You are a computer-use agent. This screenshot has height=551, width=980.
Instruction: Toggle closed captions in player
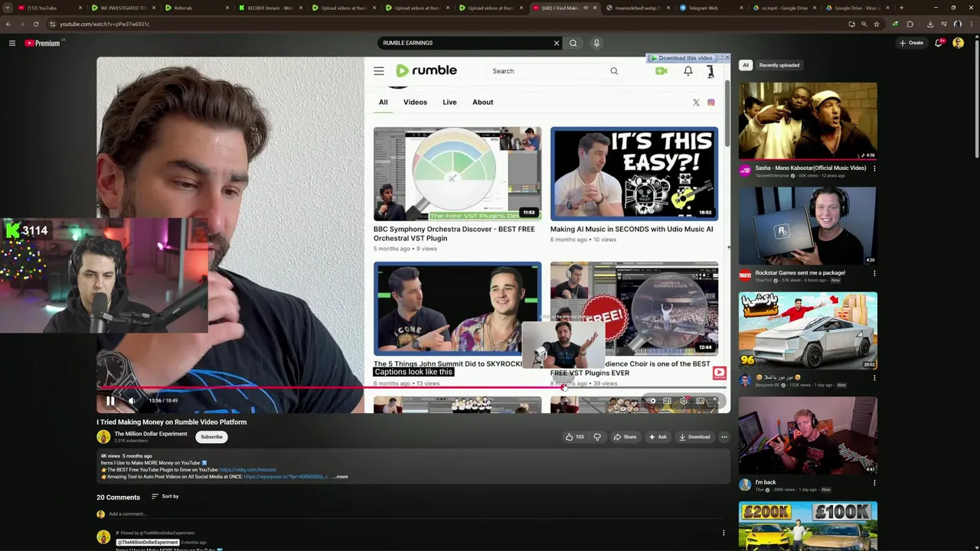tap(667, 401)
